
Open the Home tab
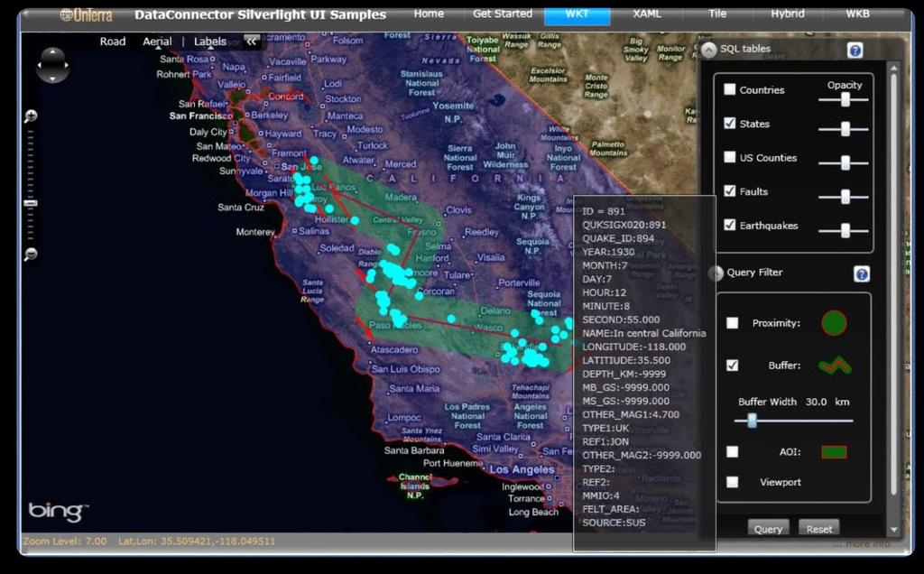coord(429,14)
